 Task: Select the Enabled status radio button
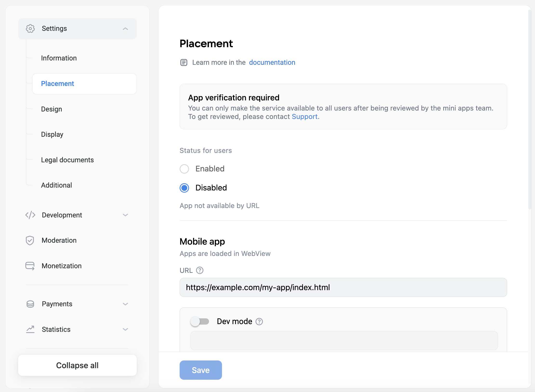tap(184, 169)
